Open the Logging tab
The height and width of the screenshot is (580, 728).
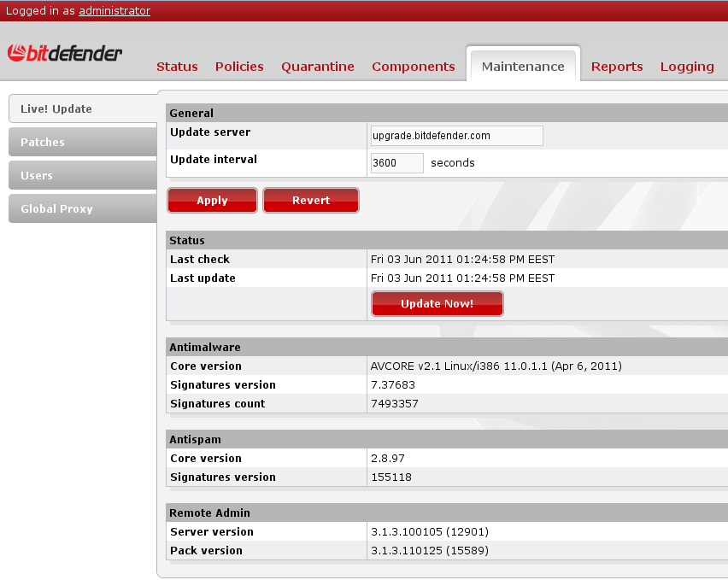687,67
